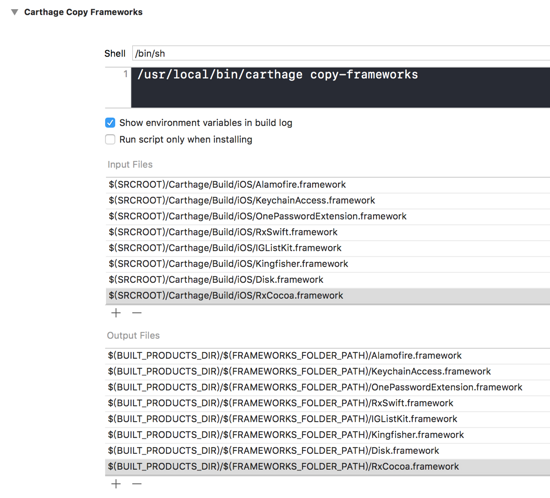Click into the carthage copy-frameworks script editor
Viewport: 550px width, 498px height.
340,88
